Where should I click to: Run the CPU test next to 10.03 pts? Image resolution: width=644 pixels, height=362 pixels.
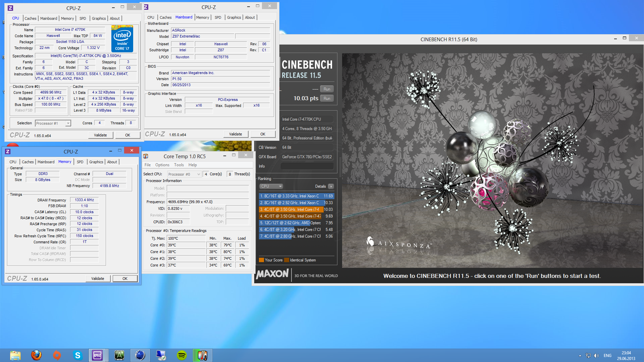(327, 99)
